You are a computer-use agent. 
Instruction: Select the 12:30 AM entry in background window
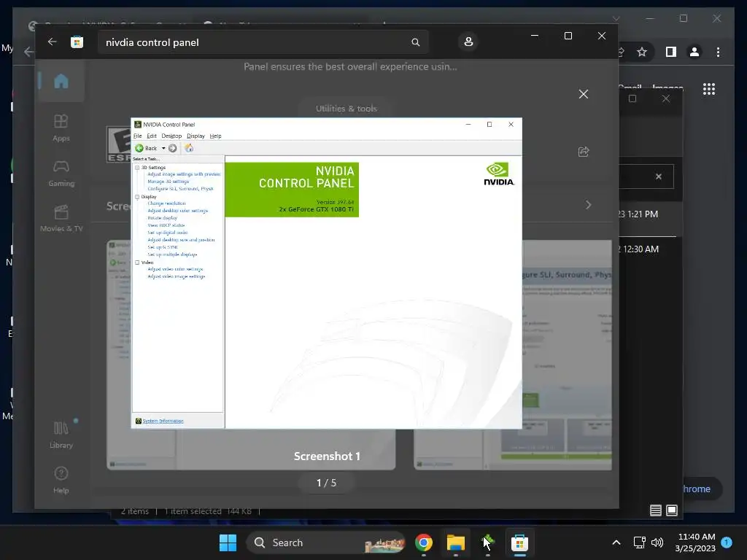tap(638, 249)
